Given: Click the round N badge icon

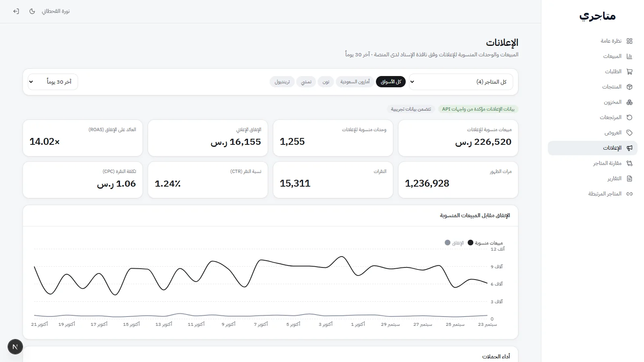Looking at the screenshot, I should point(15,347).
